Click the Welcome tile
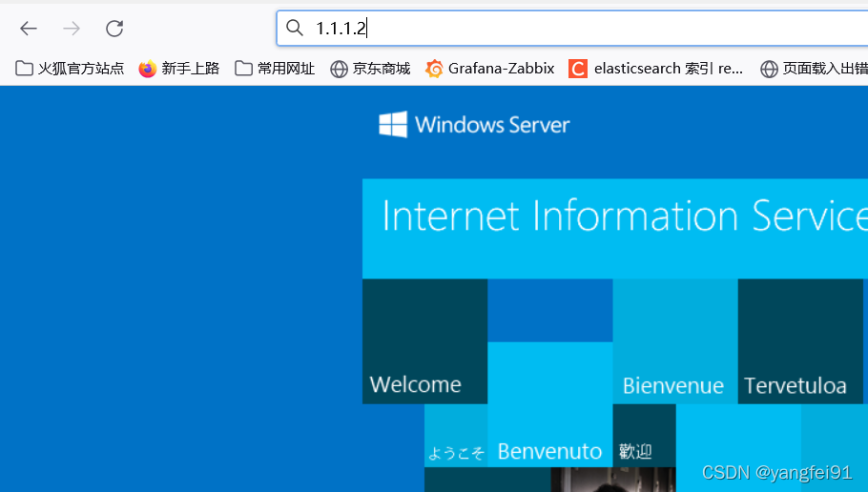868x492 pixels. [425, 341]
